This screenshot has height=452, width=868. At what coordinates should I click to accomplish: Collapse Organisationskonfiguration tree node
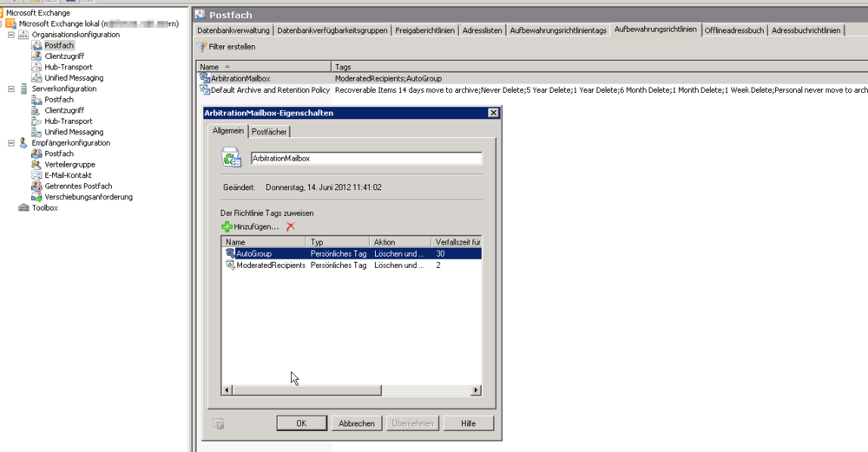click(x=11, y=35)
